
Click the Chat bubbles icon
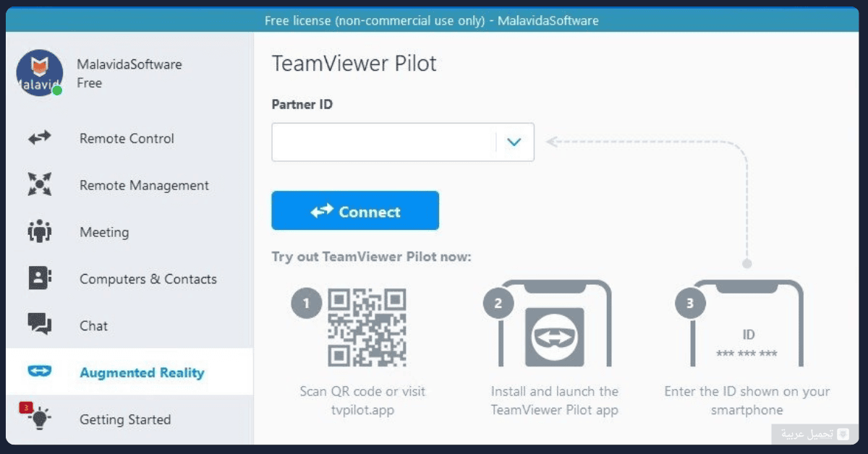40,325
